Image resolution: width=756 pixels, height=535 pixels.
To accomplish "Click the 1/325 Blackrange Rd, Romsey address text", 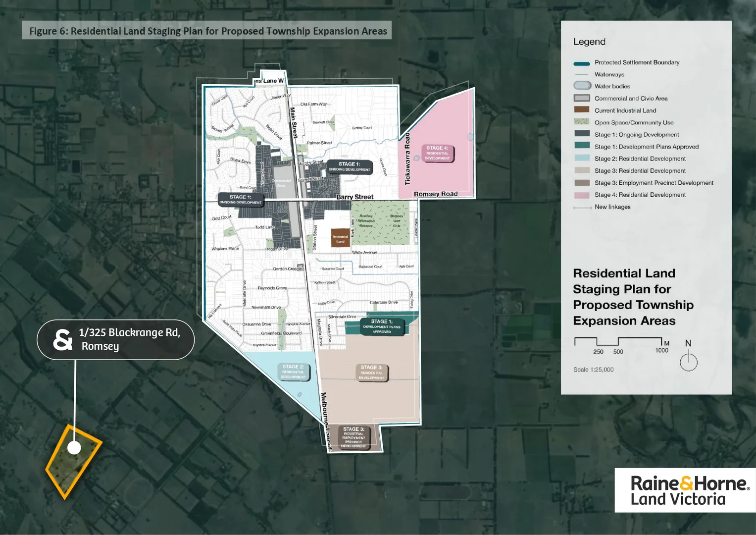I will [x=130, y=339].
